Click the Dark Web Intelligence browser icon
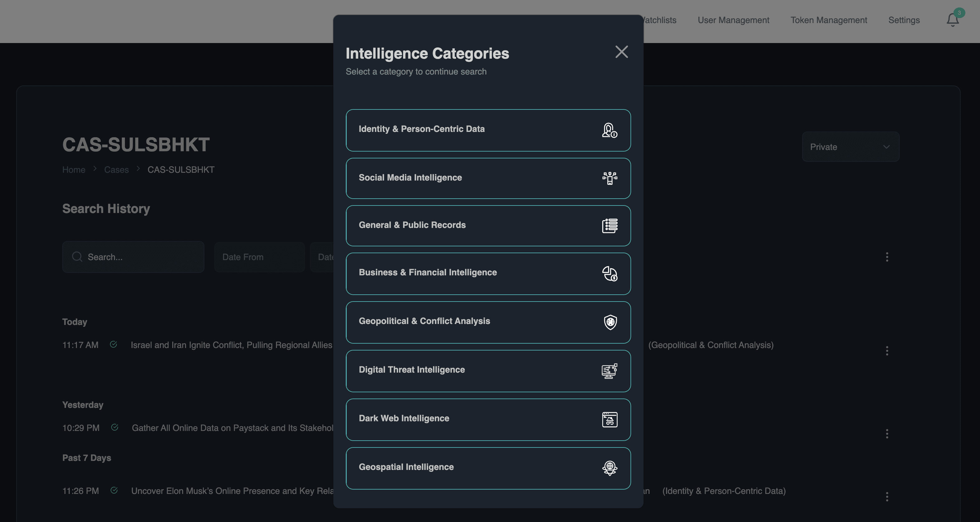Screen dimensions: 980x522 (x=609, y=420)
